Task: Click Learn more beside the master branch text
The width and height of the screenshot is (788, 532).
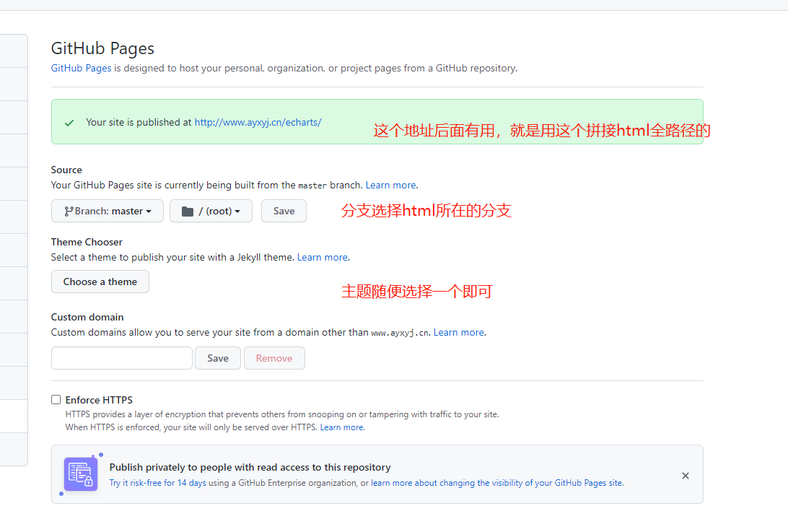Action: pyautogui.click(x=390, y=184)
